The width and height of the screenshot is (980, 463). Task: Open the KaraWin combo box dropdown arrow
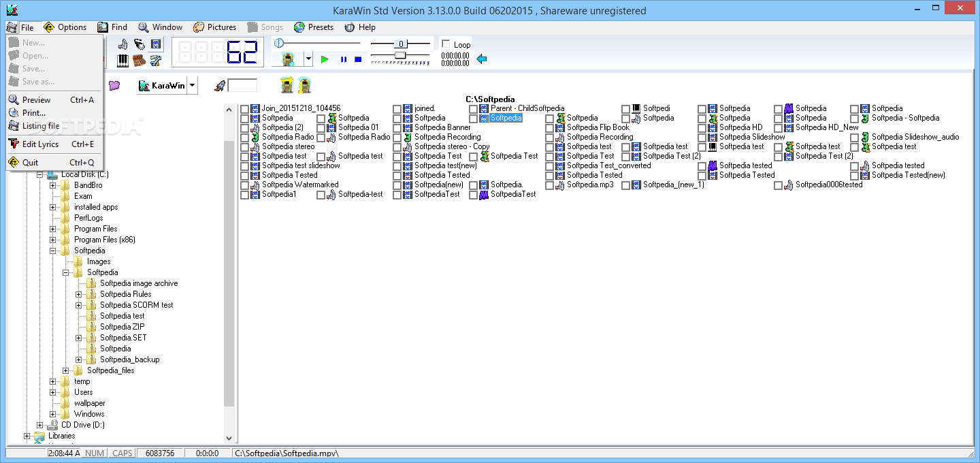tap(193, 86)
